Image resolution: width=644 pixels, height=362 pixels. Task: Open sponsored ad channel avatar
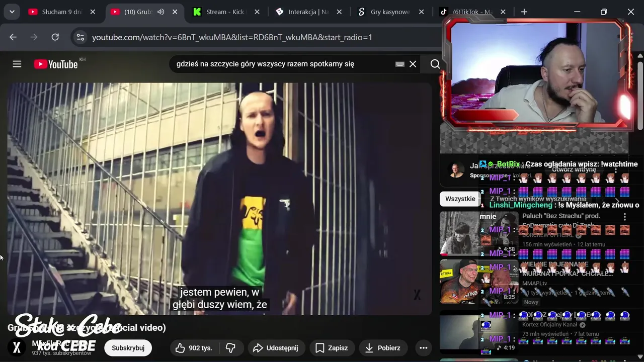457,170
